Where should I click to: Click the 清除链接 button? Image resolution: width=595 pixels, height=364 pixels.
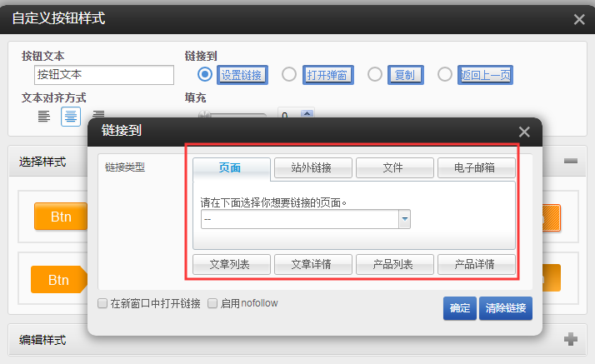click(x=506, y=308)
